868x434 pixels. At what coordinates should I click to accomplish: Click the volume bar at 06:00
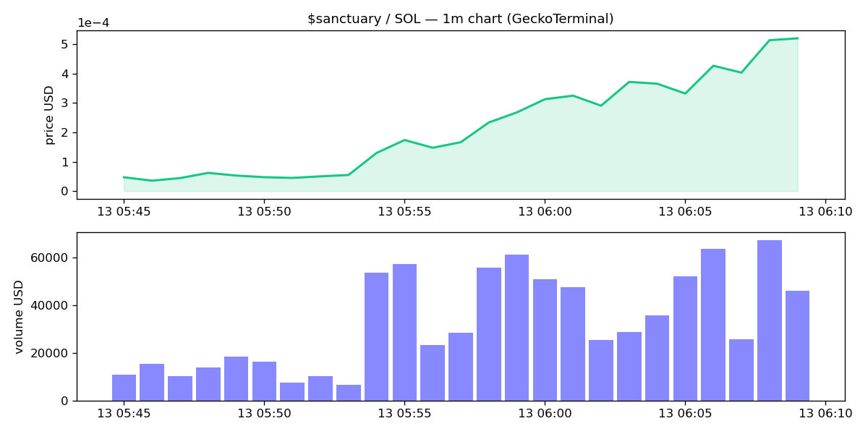tap(545, 340)
